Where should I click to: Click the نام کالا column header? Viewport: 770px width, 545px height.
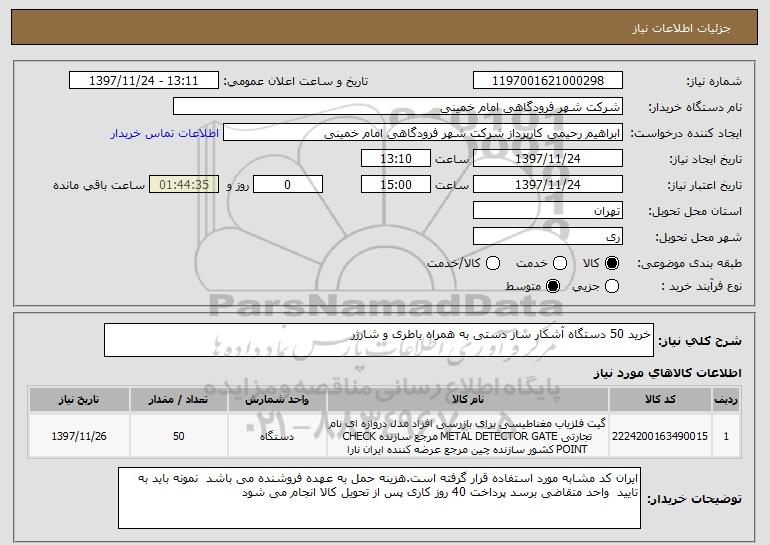tap(468, 399)
